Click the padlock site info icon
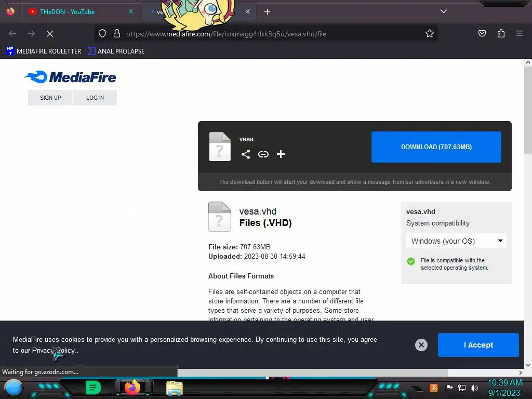 point(117,34)
